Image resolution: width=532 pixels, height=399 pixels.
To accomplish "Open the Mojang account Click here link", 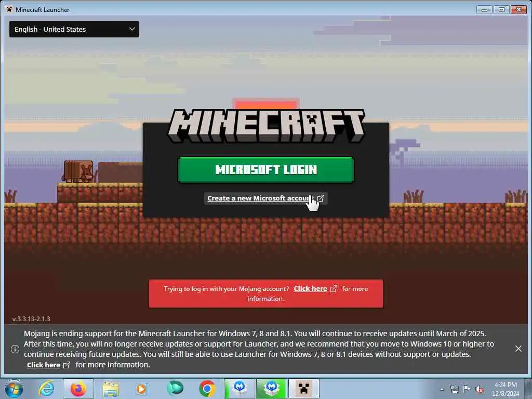I will coord(310,289).
